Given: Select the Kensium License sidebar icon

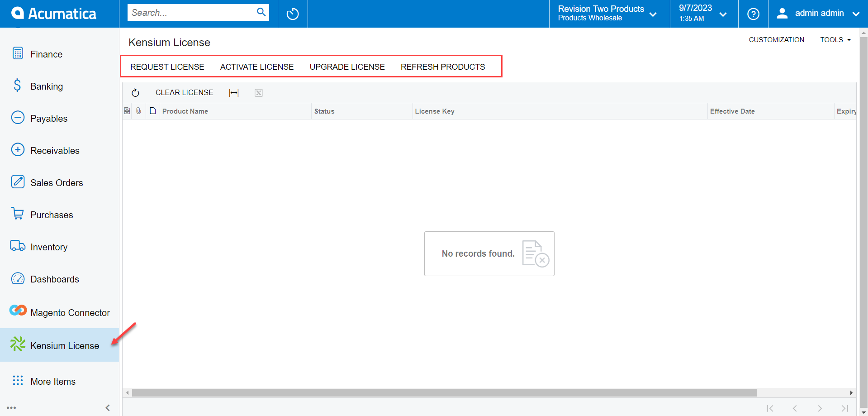Looking at the screenshot, I should pos(18,344).
